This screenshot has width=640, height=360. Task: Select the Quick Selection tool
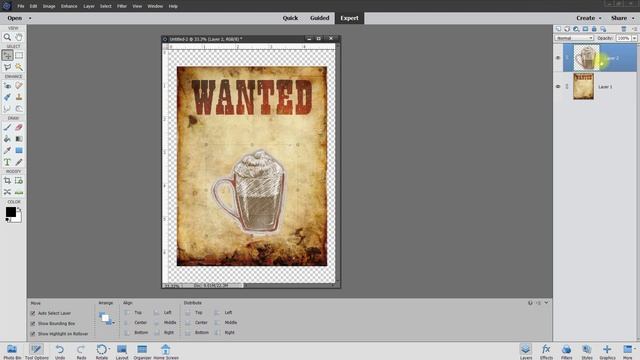[x=19, y=67]
